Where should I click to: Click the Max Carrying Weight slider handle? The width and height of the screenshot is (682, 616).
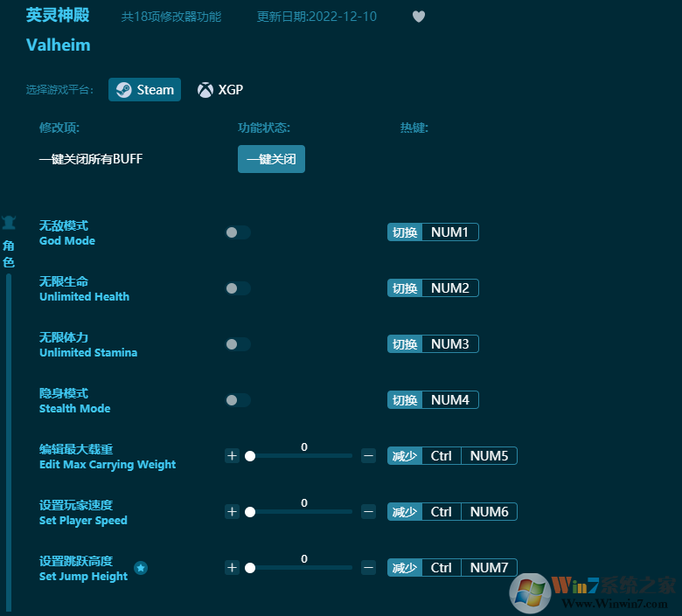pos(250,456)
